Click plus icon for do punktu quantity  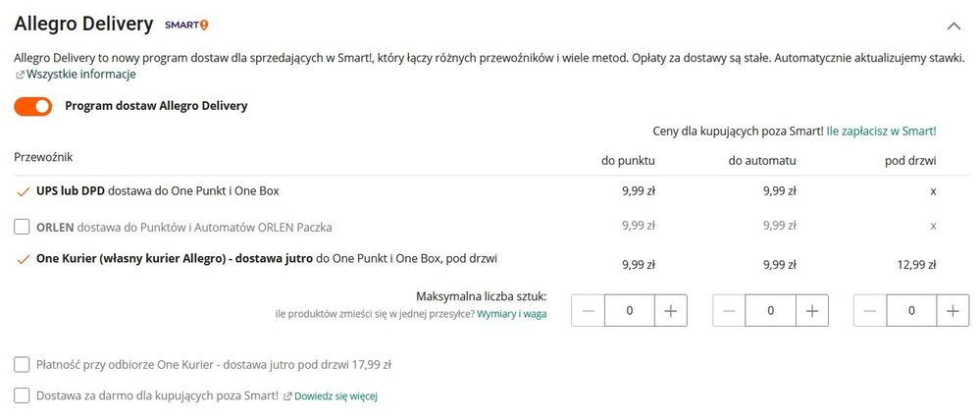coord(671,310)
